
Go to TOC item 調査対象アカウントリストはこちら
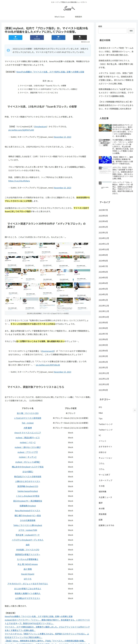click(39, 93)
